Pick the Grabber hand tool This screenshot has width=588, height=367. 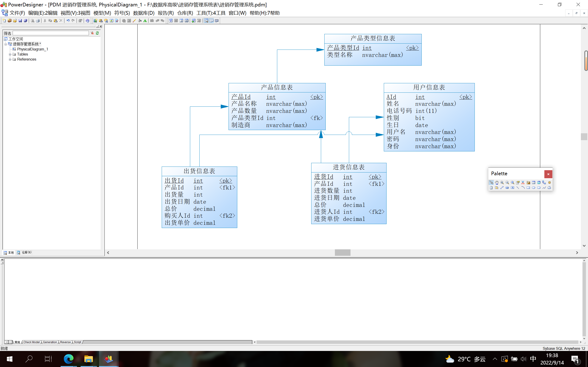tap(497, 183)
